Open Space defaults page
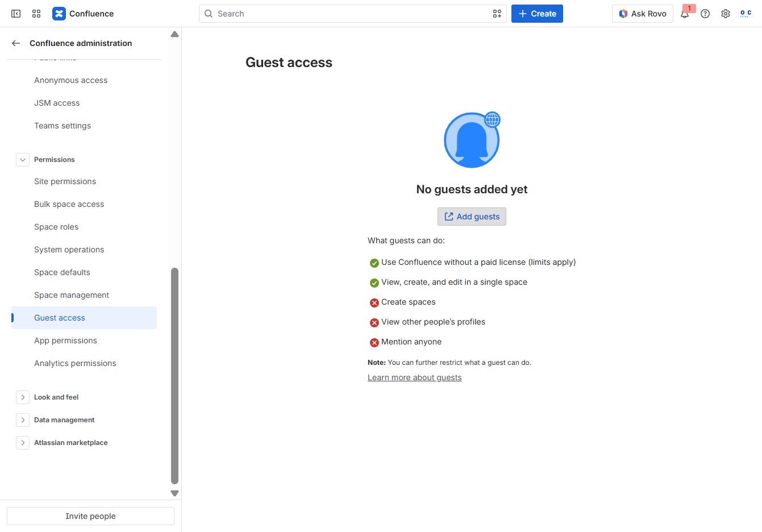The height and width of the screenshot is (532, 762). [84, 272]
